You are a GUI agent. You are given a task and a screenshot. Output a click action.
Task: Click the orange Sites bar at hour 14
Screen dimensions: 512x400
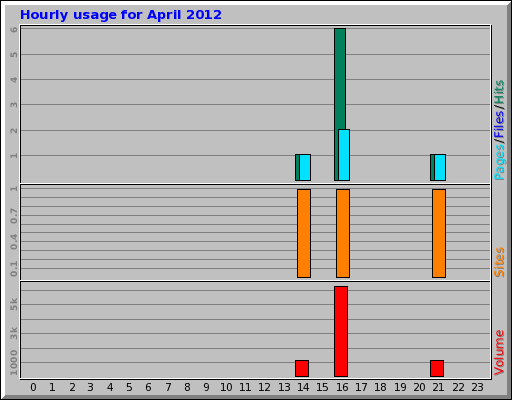click(304, 233)
